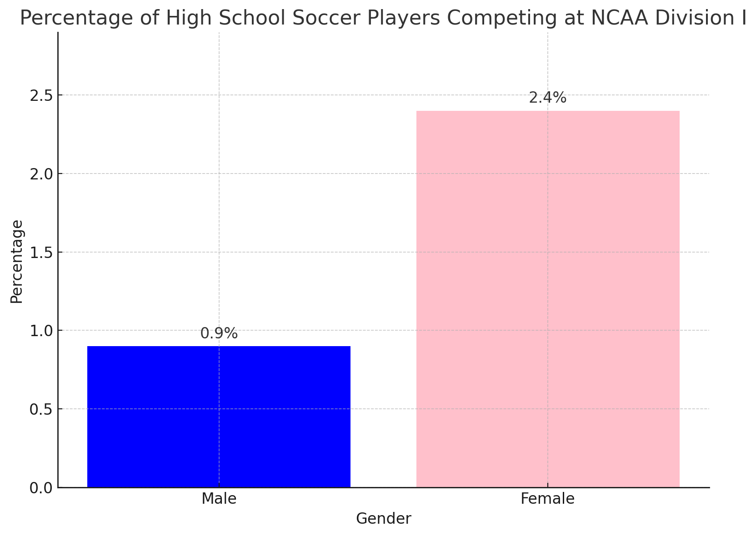
Task: Click the 1.0 y-axis tick label
Action: (40, 331)
